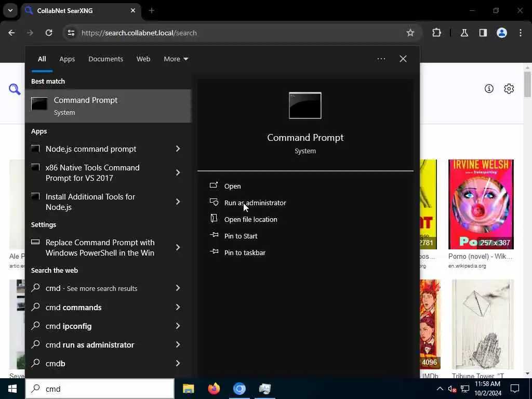The image size is (532, 399).
Task: Click the SearXNG magnifier logo
Action: [x=15, y=89]
